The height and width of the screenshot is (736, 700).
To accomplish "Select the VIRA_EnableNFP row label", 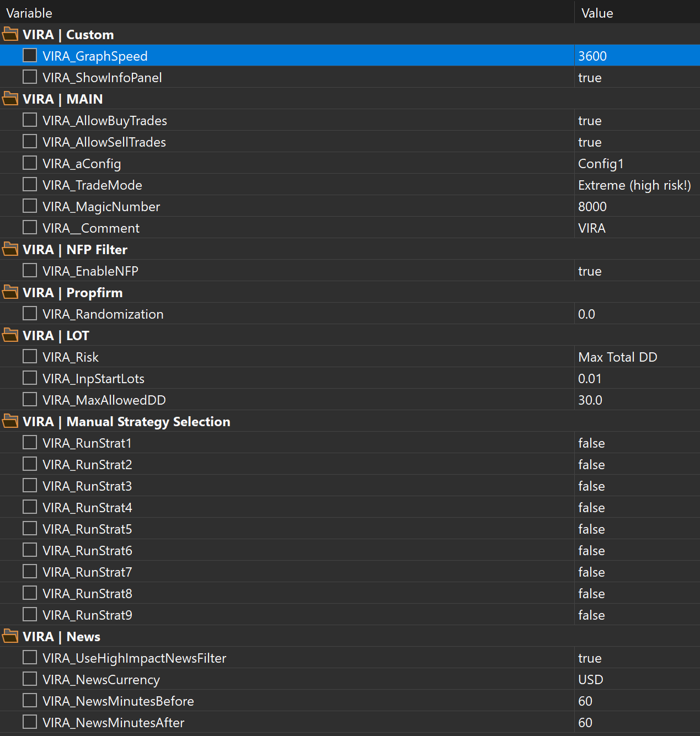I will [x=90, y=271].
